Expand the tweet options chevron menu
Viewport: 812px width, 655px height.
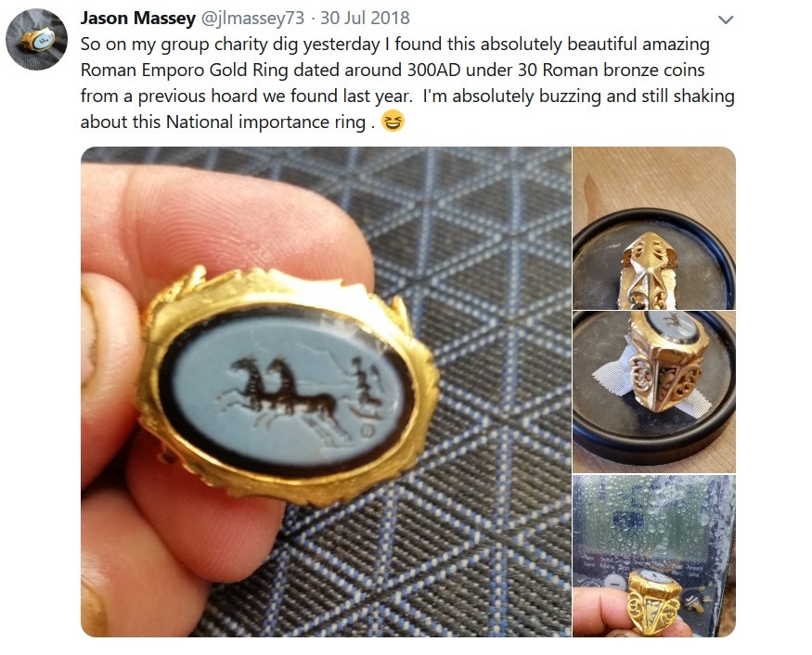pos(726,19)
